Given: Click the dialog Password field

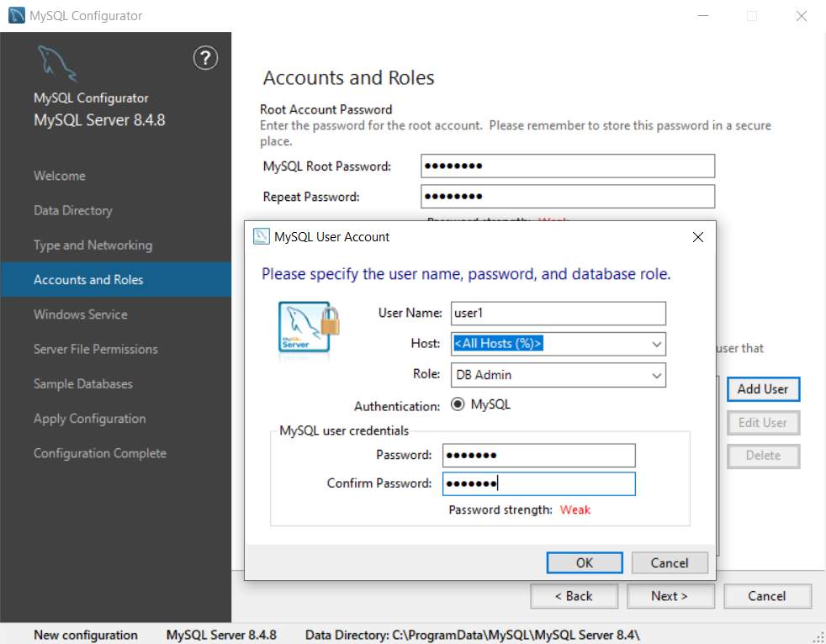Looking at the screenshot, I should click(539, 456).
